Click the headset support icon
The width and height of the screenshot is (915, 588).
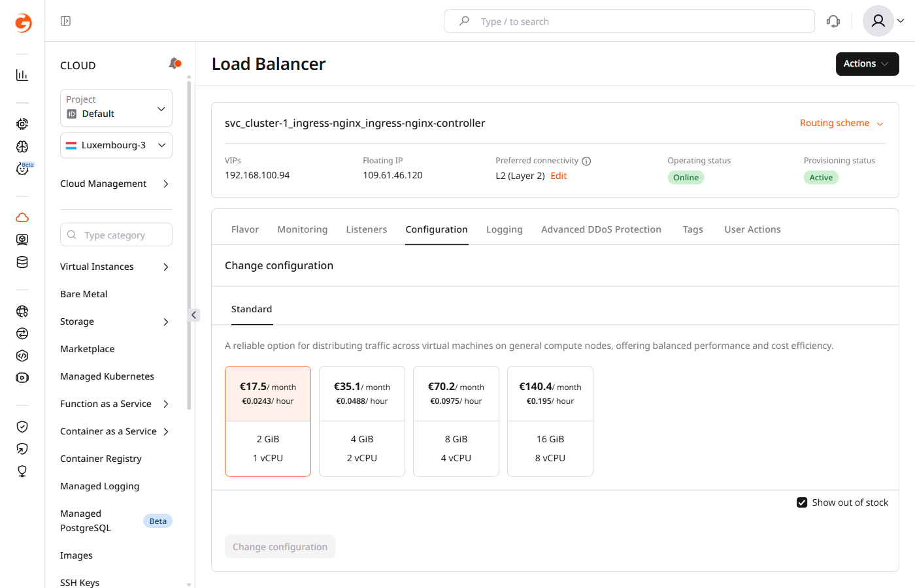(x=833, y=21)
